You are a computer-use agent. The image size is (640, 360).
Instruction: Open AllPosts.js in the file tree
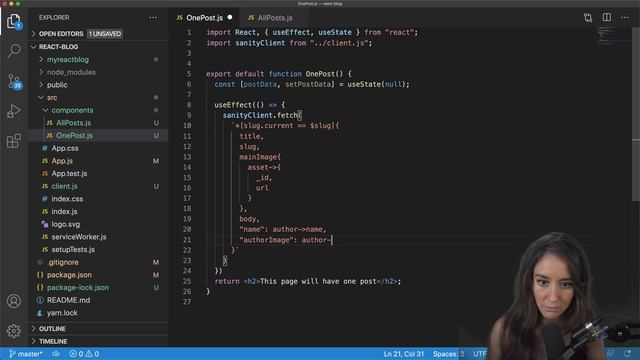point(98,123)
